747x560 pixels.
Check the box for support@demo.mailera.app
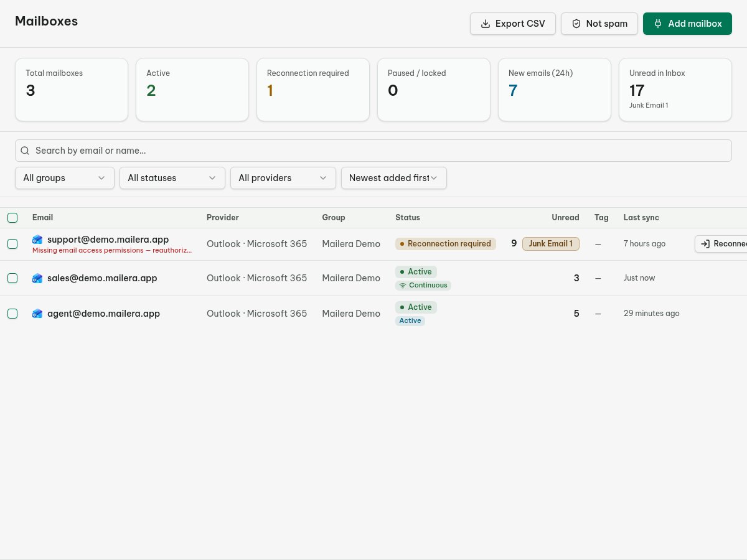tap(12, 244)
